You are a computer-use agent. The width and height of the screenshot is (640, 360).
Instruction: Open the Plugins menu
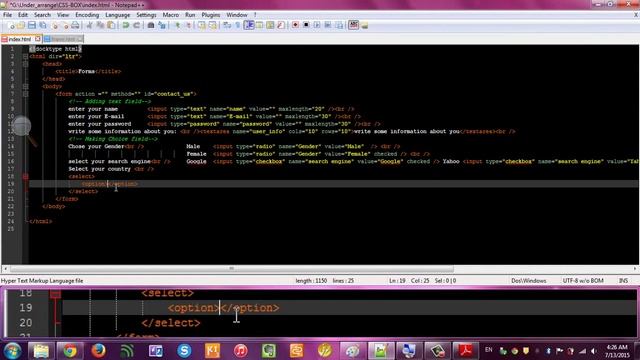[x=211, y=15]
